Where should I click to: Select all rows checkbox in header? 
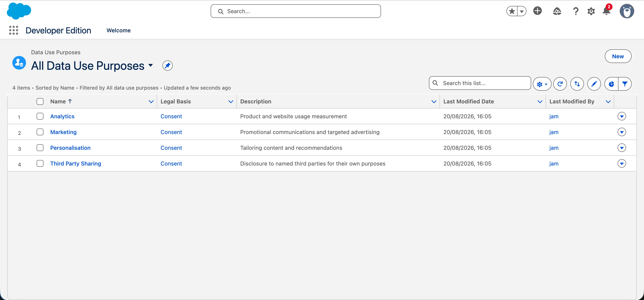pyautogui.click(x=40, y=101)
